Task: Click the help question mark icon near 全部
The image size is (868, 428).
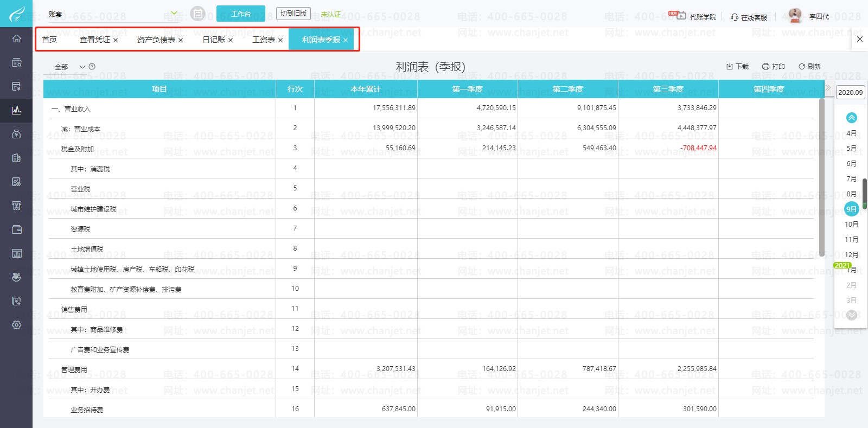Action: click(x=92, y=67)
